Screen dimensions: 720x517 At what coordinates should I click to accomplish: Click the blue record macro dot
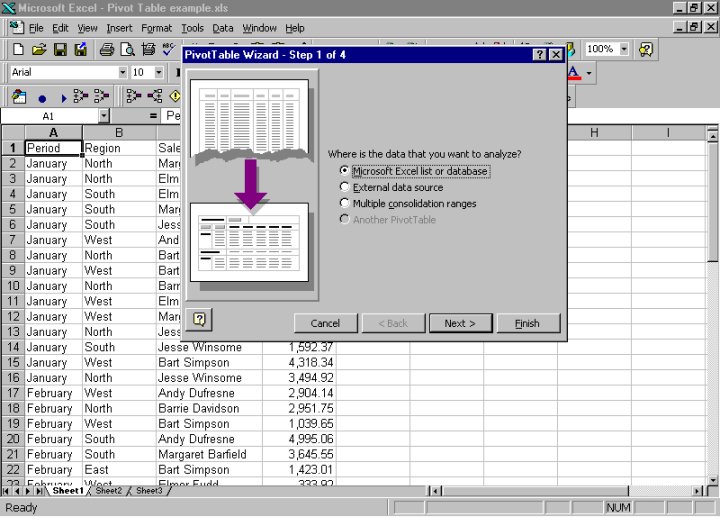point(42,98)
